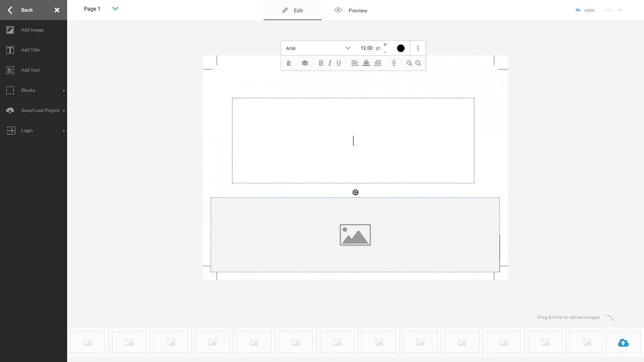The width and height of the screenshot is (644, 362).
Task: Click the Undo button
Action: click(x=584, y=10)
